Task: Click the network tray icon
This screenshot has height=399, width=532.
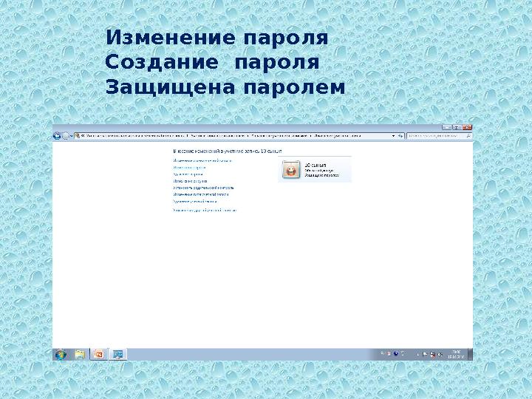Action: pos(432,355)
